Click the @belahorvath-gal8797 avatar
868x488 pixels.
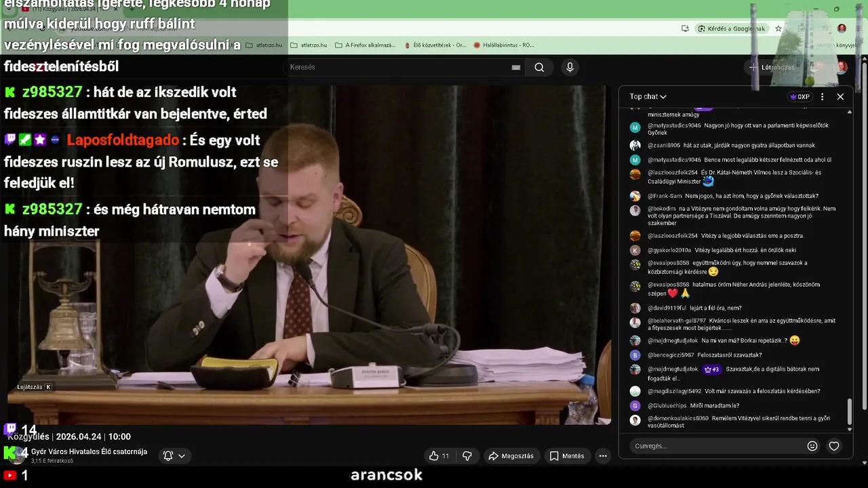point(635,323)
